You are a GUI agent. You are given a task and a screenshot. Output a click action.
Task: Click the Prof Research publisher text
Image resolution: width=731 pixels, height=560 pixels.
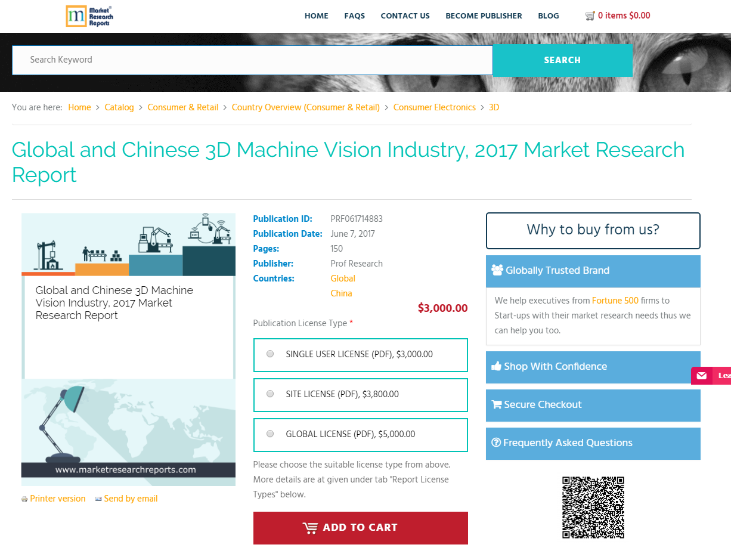click(357, 264)
